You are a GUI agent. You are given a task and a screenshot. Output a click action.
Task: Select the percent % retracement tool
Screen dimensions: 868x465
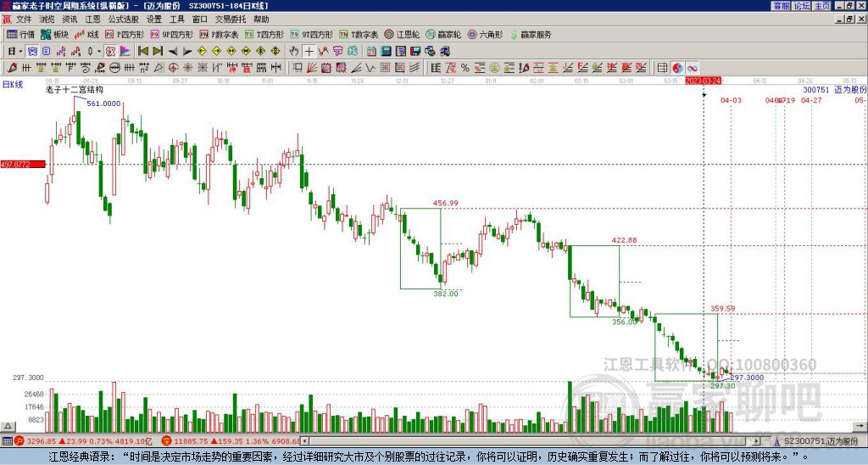click(x=465, y=68)
